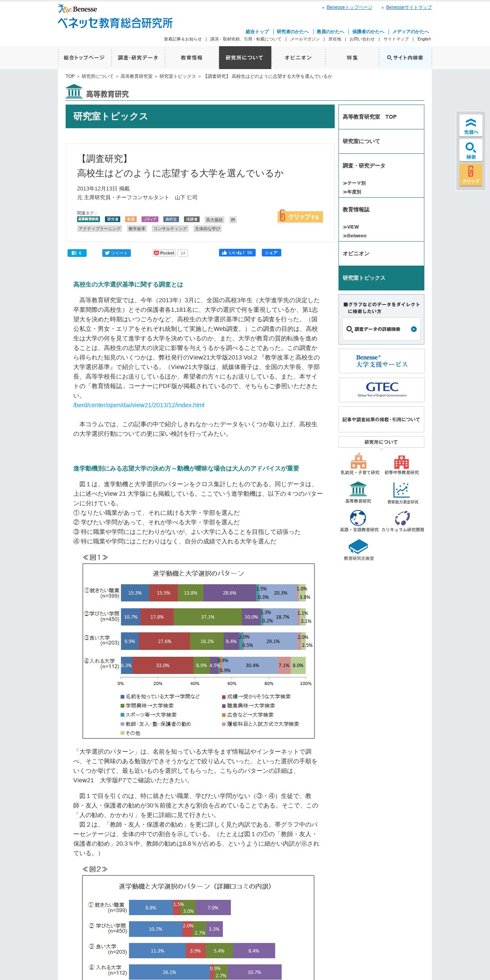Open 初等中等教育研究 icon
The image size is (490, 980).
[401, 464]
